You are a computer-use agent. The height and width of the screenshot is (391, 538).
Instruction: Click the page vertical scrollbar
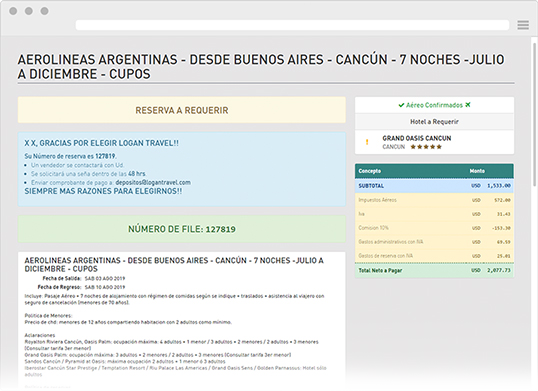(534, 115)
